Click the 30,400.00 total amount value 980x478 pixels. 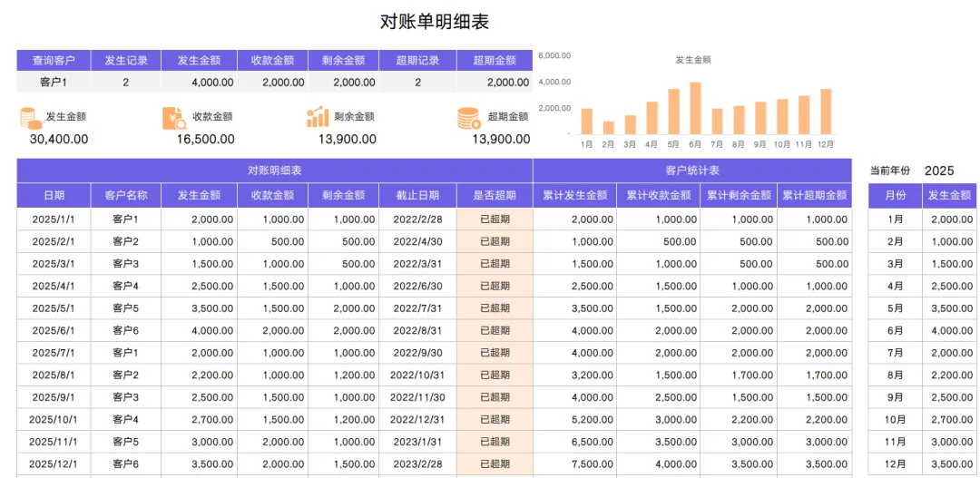point(59,140)
